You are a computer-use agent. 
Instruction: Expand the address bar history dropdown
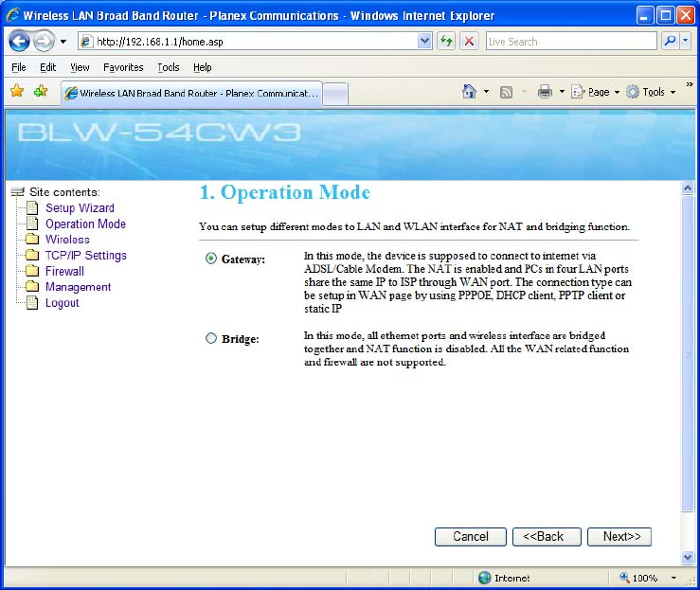[x=424, y=42]
